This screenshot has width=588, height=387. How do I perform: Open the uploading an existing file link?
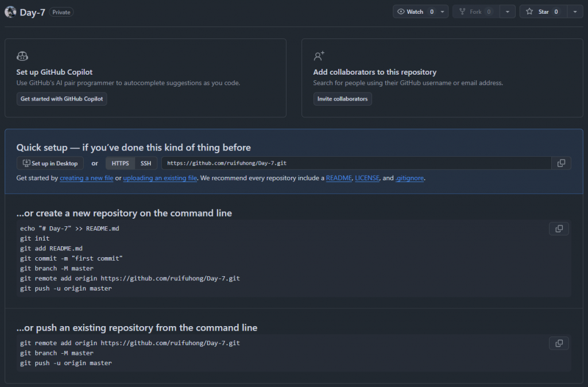[x=160, y=178]
